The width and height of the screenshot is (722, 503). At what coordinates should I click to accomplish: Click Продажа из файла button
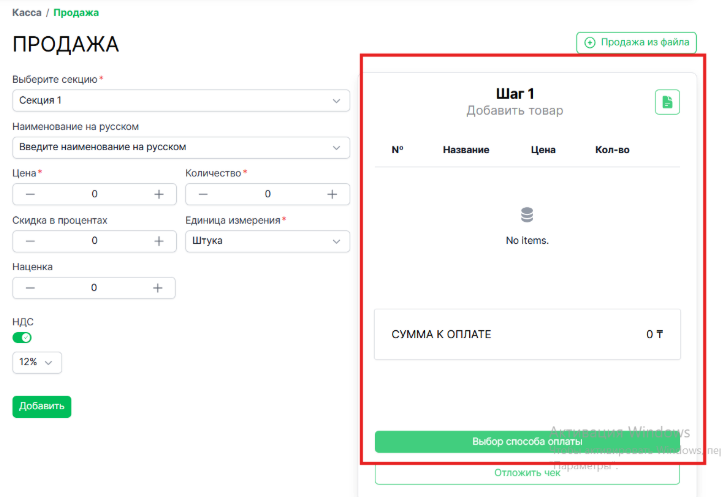tap(636, 42)
